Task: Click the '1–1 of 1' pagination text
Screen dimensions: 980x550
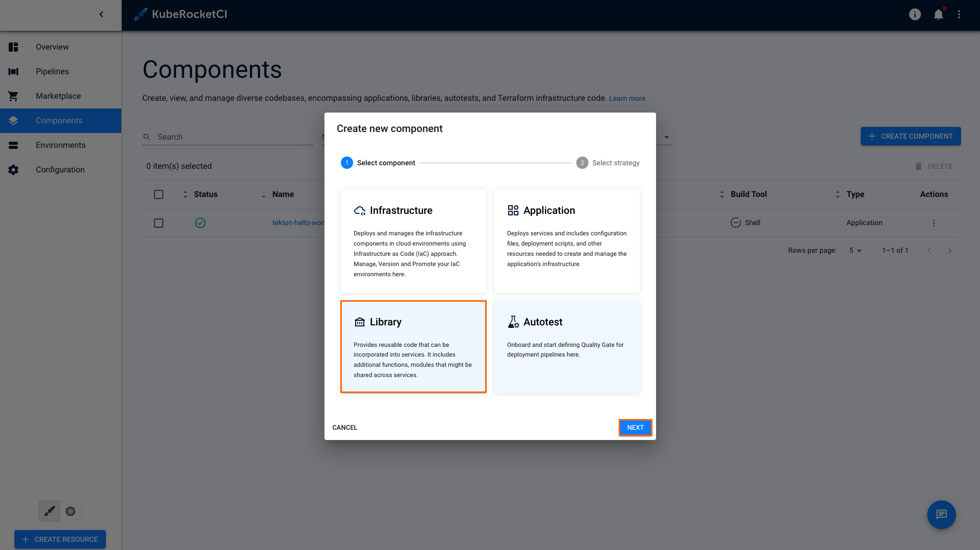Action: point(895,250)
